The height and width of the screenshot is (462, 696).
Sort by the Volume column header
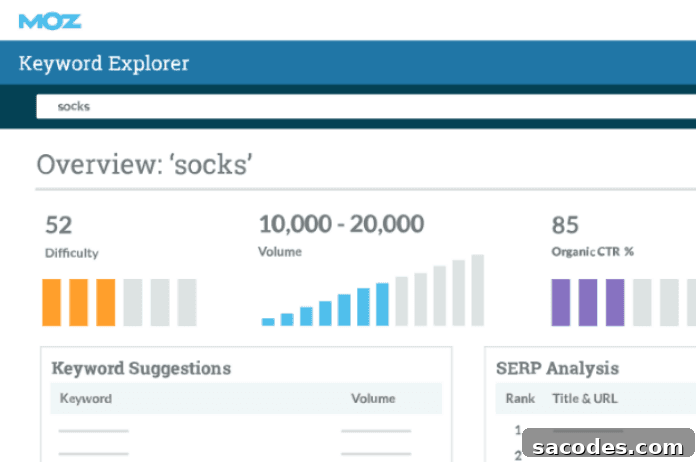(x=373, y=399)
